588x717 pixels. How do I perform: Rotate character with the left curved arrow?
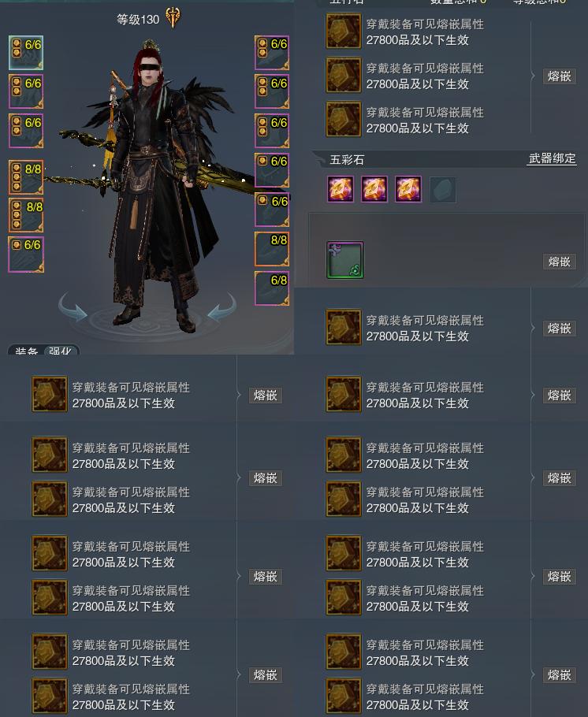[73, 307]
